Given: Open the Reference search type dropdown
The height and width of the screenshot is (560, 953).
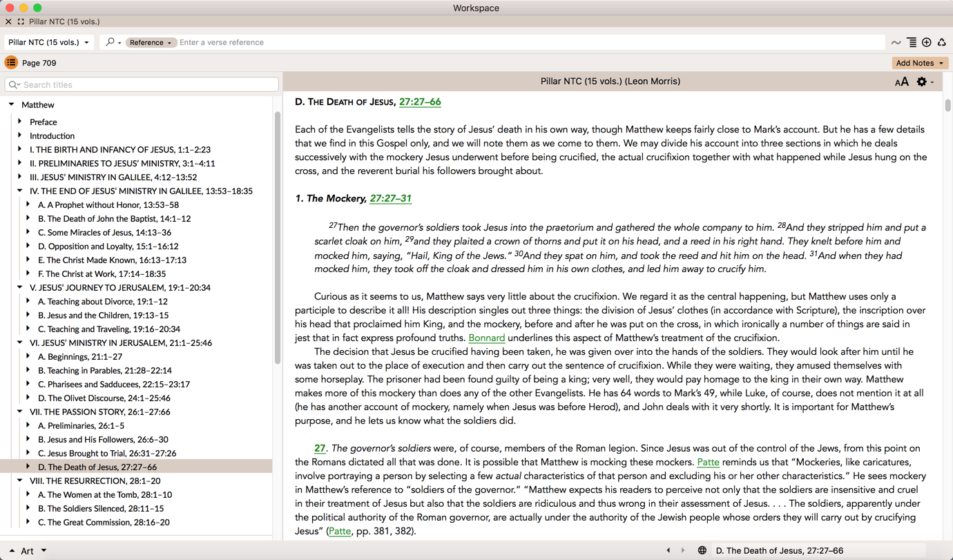Looking at the screenshot, I should (151, 43).
